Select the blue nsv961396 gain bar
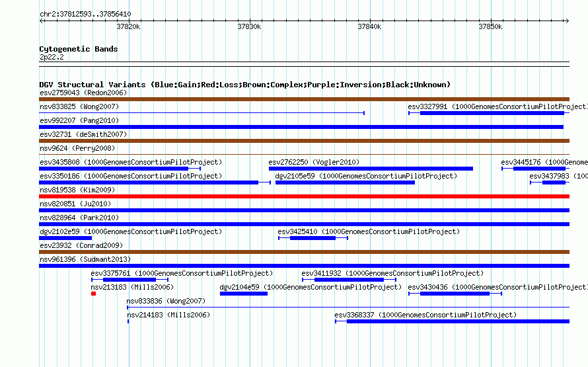The width and height of the screenshot is (588, 367). 304,266
